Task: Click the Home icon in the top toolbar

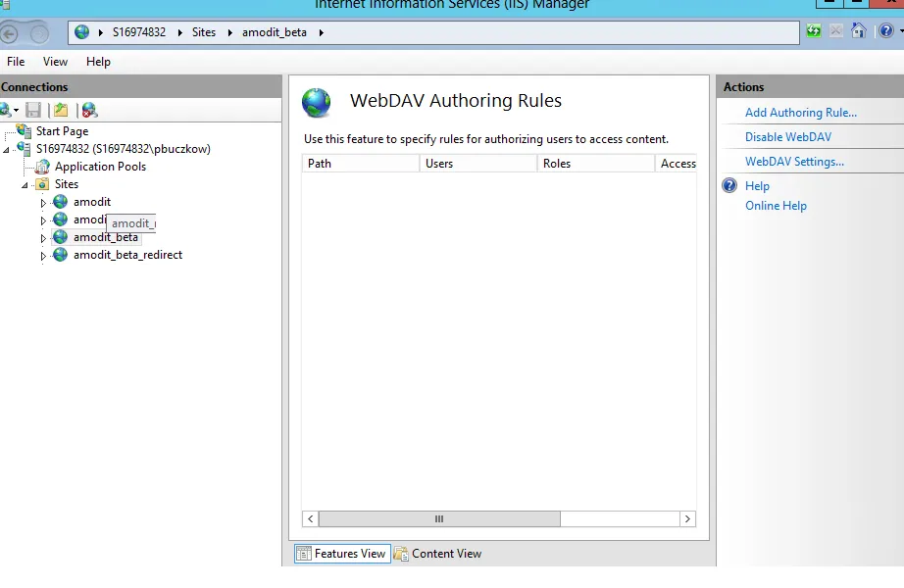Action: 859,30
